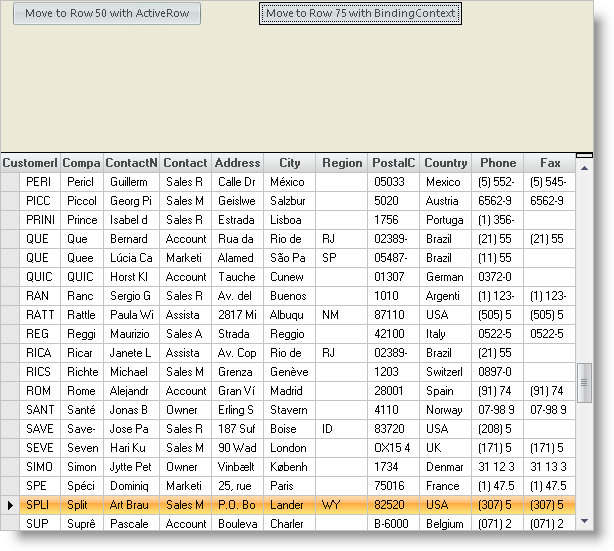Screen dimensions: 614x551
Task: Click the Lander city cell in highlighted row
Action: pos(290,505)
